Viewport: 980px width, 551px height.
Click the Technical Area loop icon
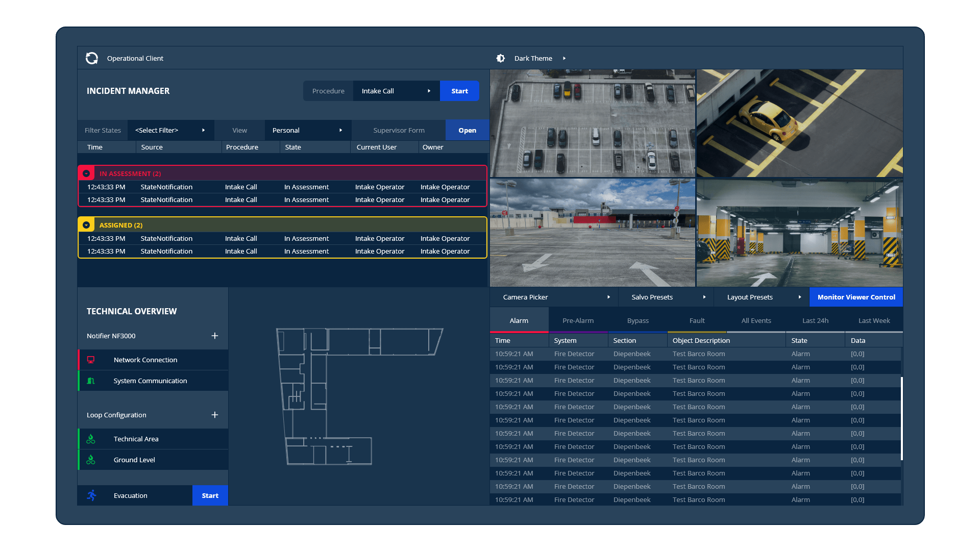click(x=91, y=439)
